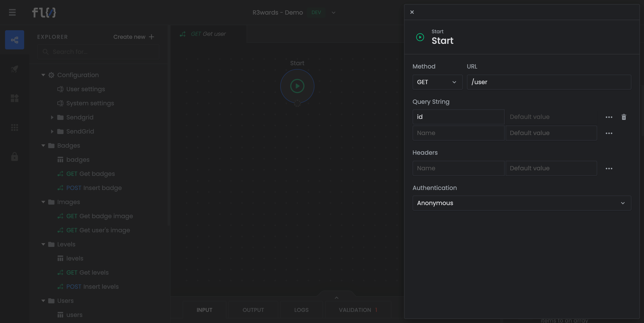Open the Authentication Anonymous dropdown
This screenshot has height=323, width=644.
point(522,203)
